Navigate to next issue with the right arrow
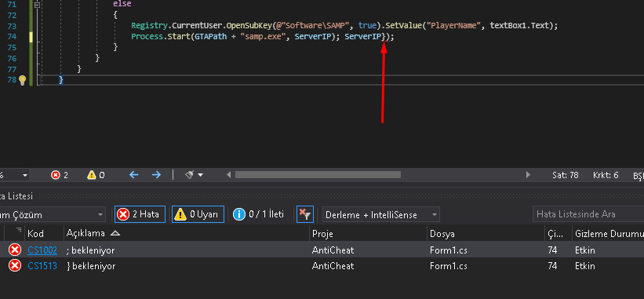This screenshot has width=644, height=299. point(156,175)
